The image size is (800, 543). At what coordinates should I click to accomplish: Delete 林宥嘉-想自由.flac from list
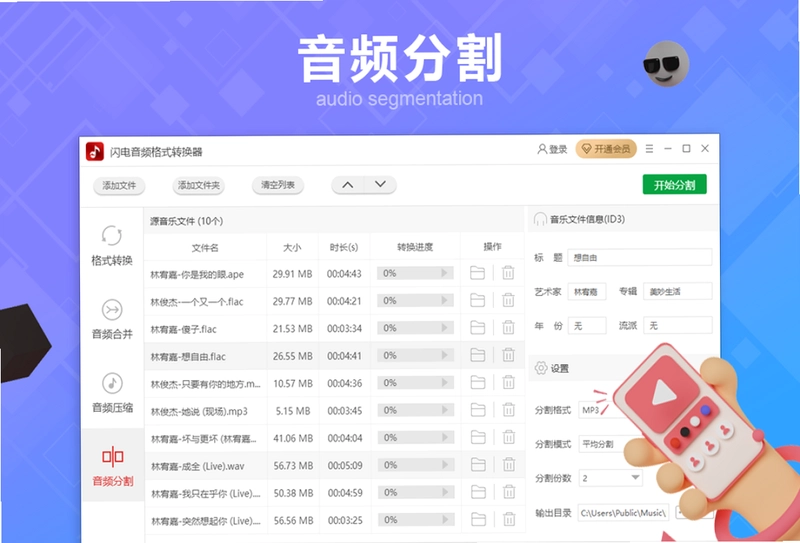point(508,355)
